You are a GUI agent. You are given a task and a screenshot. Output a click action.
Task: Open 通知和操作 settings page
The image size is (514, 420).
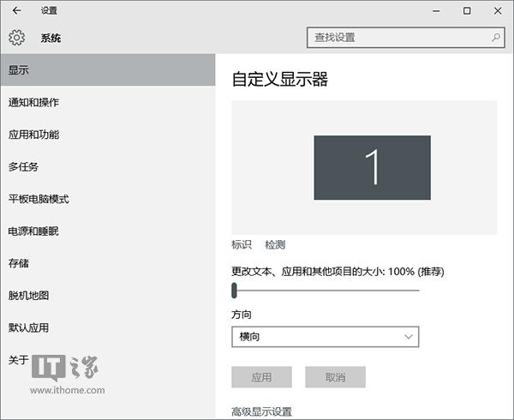coord(33,103)
